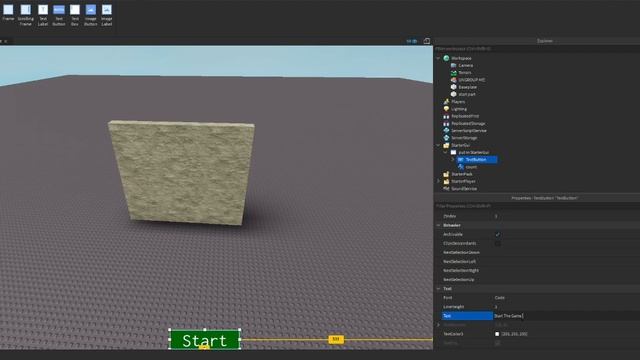Click the SoundService icon

click(x=446, y=189)
